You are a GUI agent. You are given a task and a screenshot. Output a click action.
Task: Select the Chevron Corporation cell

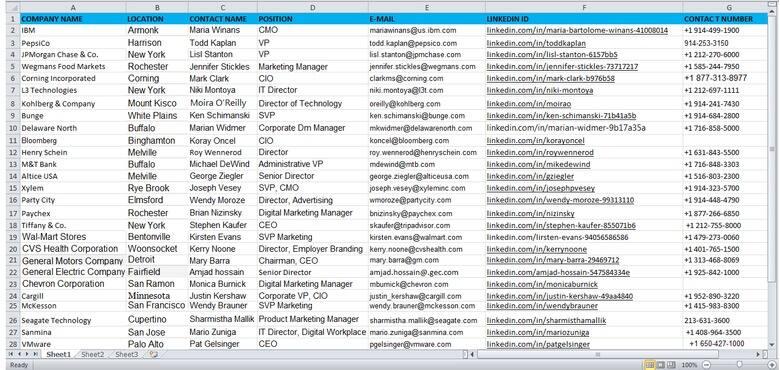73,284
